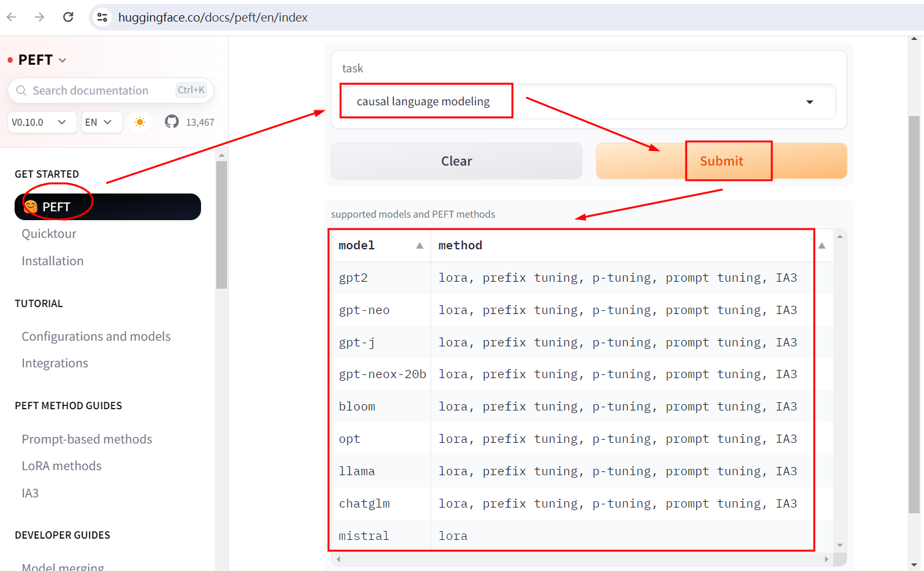Click the Search documentation field
The height and width of the screenshot is (571, 924).
(111, 91)
